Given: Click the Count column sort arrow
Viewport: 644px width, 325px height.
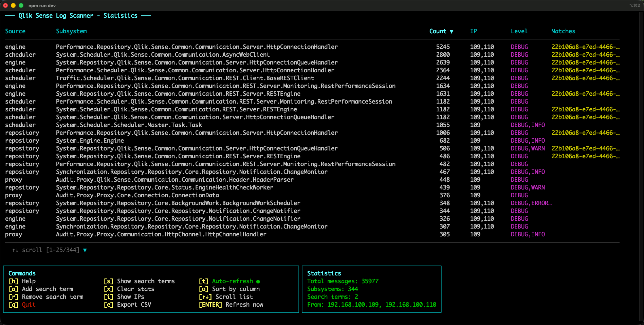Looking at the screenshot, I should coord(452,32).
